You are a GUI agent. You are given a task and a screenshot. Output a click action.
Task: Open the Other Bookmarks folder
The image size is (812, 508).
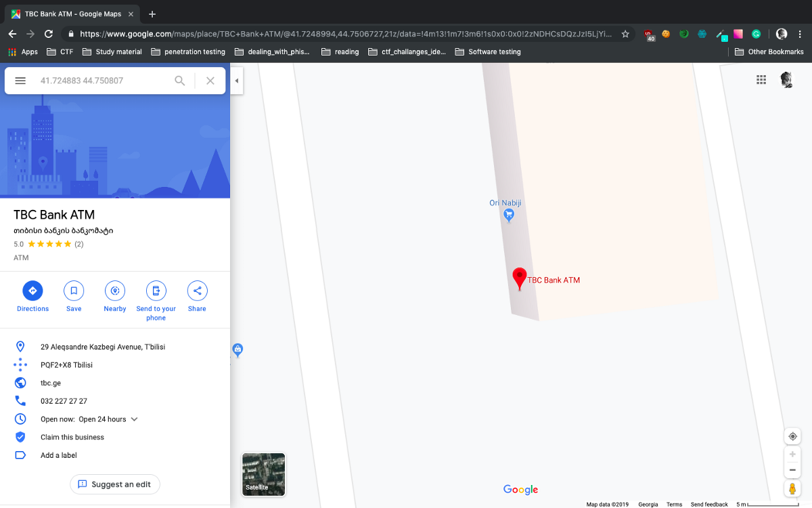coord(769,51)
